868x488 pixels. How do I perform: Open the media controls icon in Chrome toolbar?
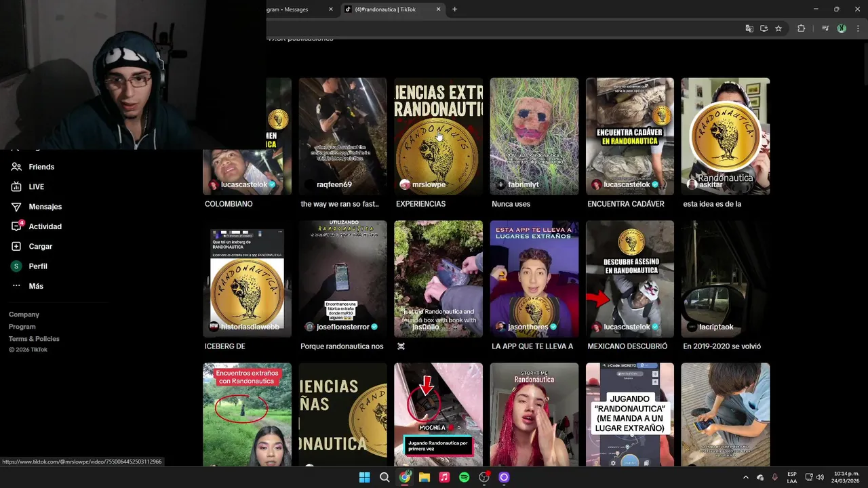pos(825,28)
